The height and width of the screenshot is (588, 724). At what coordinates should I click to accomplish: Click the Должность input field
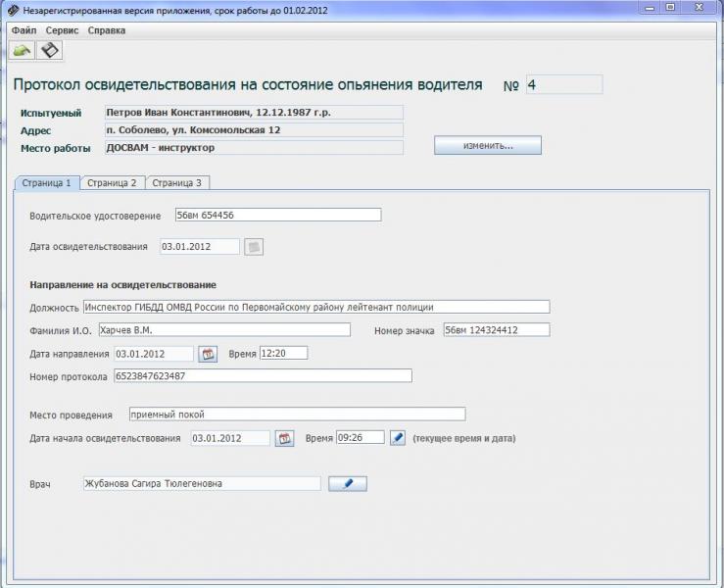pyautogui.click(x=316, y=307)
